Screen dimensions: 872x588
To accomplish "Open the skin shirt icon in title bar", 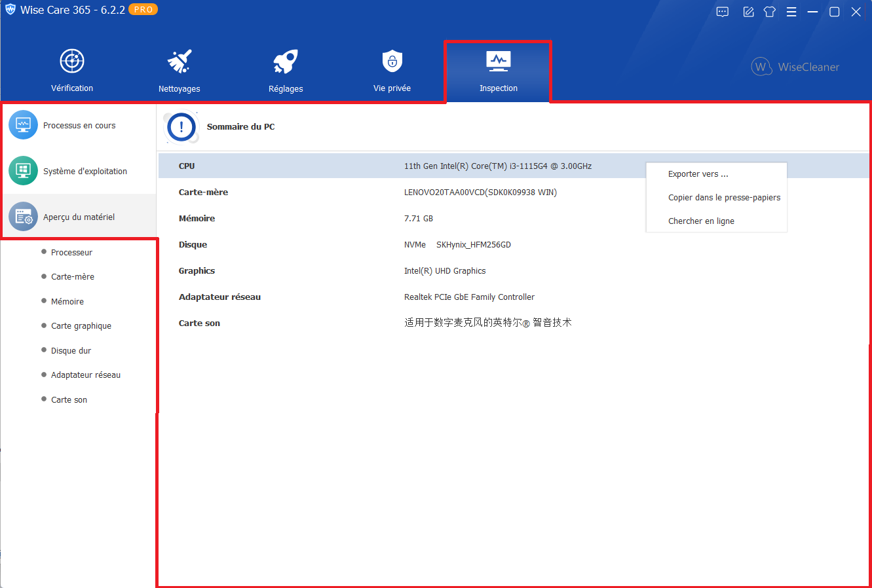I will (770, 12).
